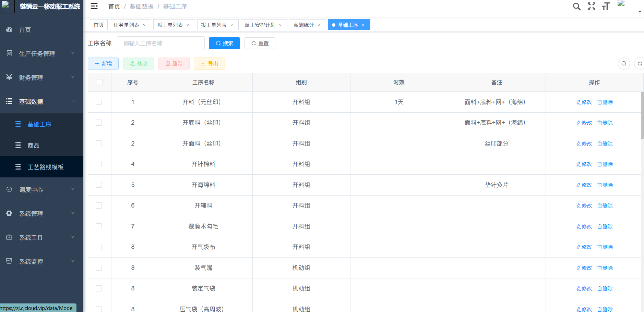Focus the 工序名称 search input field

160,43
